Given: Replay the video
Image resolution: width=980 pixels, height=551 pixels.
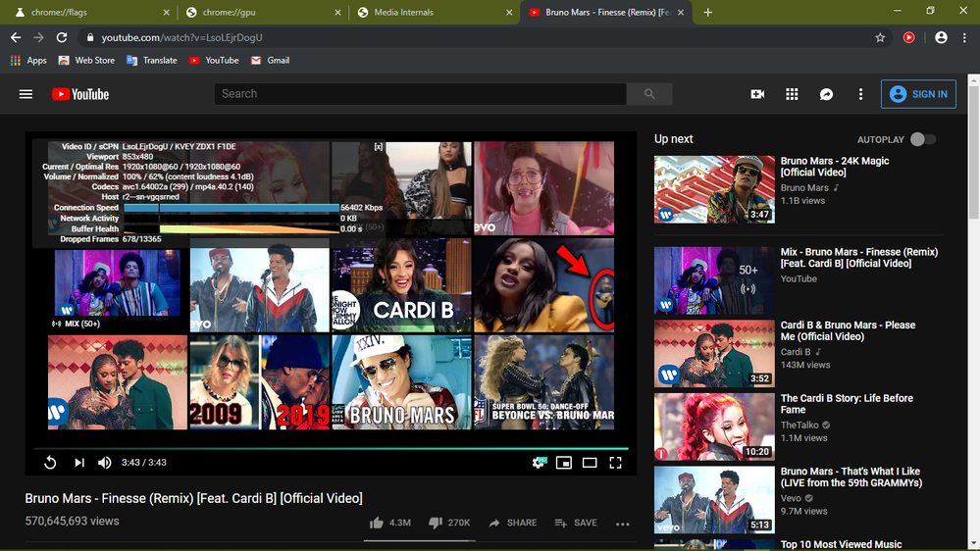Looking at the screenshot, I should [x=50, y=463].
